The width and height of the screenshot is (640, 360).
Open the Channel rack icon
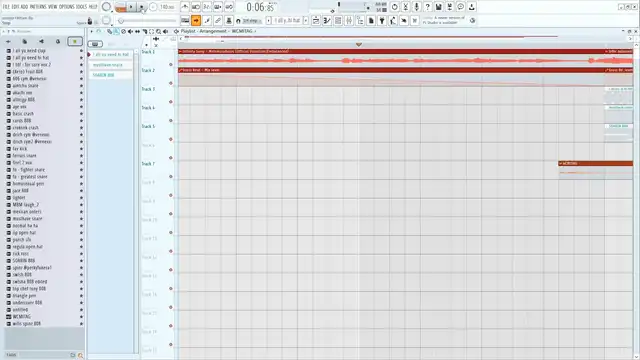[x=338, y=20]
